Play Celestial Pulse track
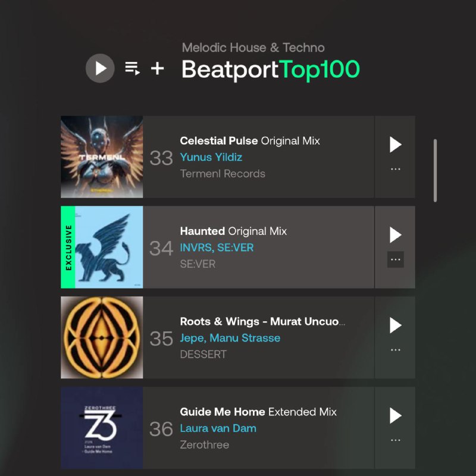The height and width of the screenshot is (476, 476). [x=395, y=145]
